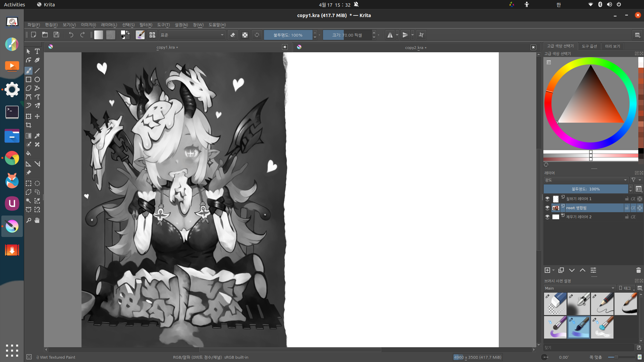Select the Pan hand tool

pos(37,220)
